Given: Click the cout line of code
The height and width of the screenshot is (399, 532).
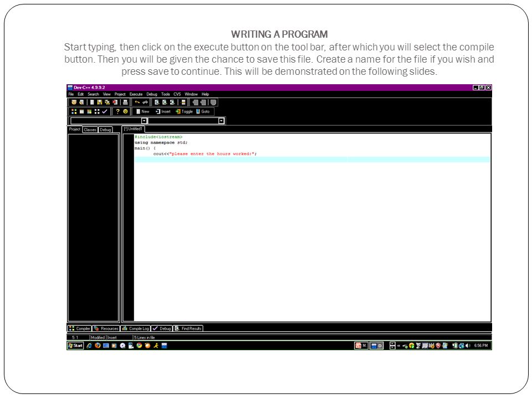Looking at the screenshot, I should point(205,154).
